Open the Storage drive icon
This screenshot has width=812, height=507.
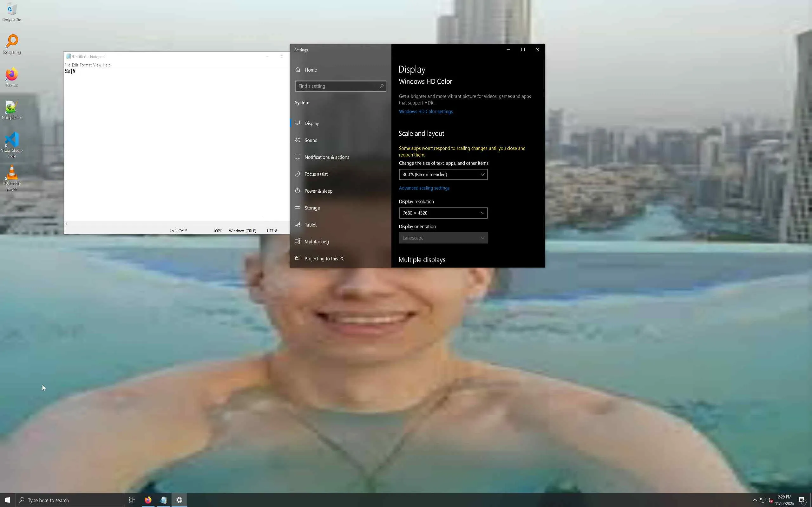(298, 208)
